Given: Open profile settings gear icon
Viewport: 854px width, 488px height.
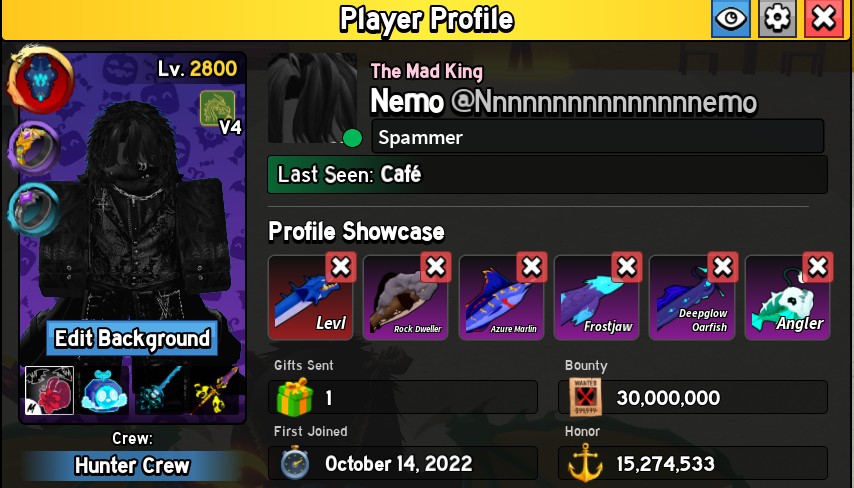Looking at the screenshot, I should (777, 19).
